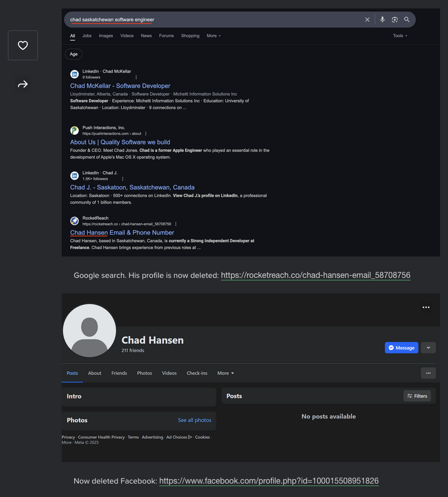
Task: Open three-dot menu beside profile tabs
Action: [429, 373]
